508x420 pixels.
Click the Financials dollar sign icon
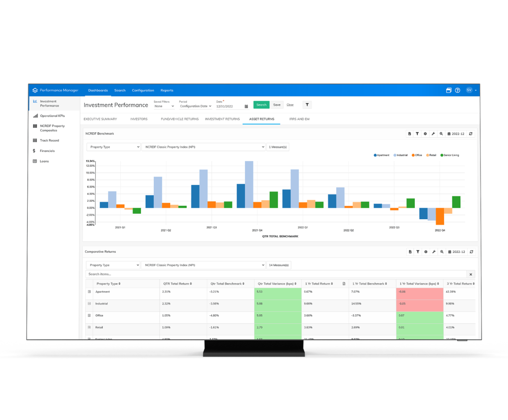click(34, 151)
